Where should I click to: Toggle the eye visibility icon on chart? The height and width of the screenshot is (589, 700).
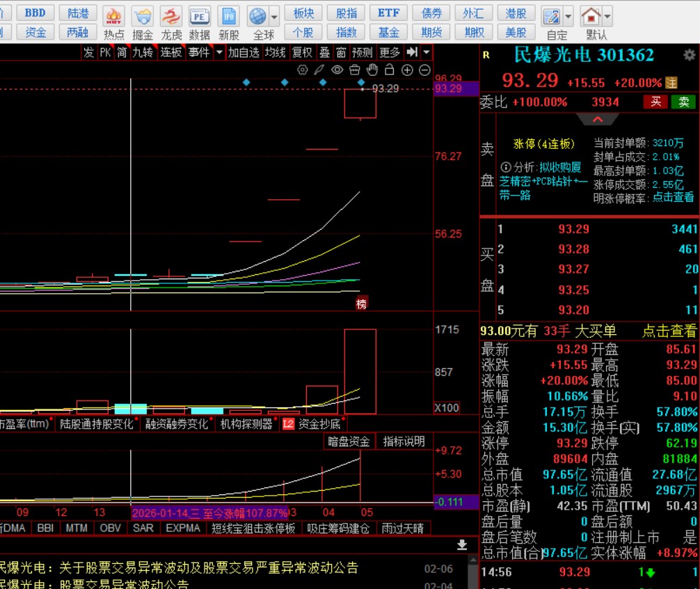(x=337, y=70)
